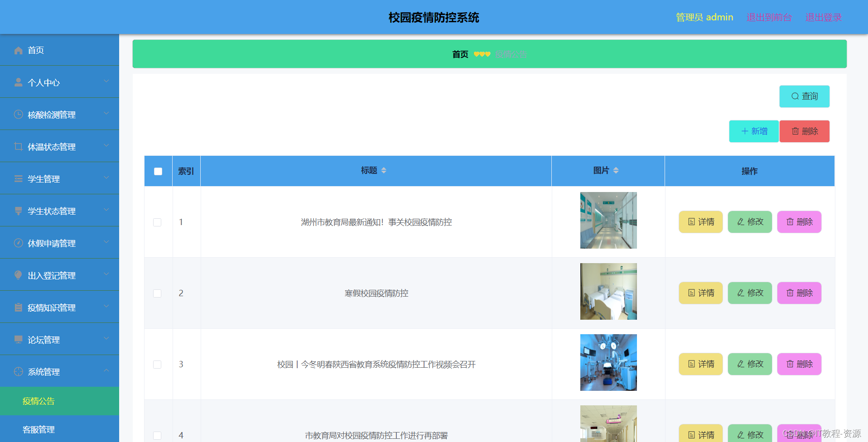Viewport: 868px width, 442px height.
Task: Click 修改 for row 4 announcement
Action: click(x=750, y=433)
